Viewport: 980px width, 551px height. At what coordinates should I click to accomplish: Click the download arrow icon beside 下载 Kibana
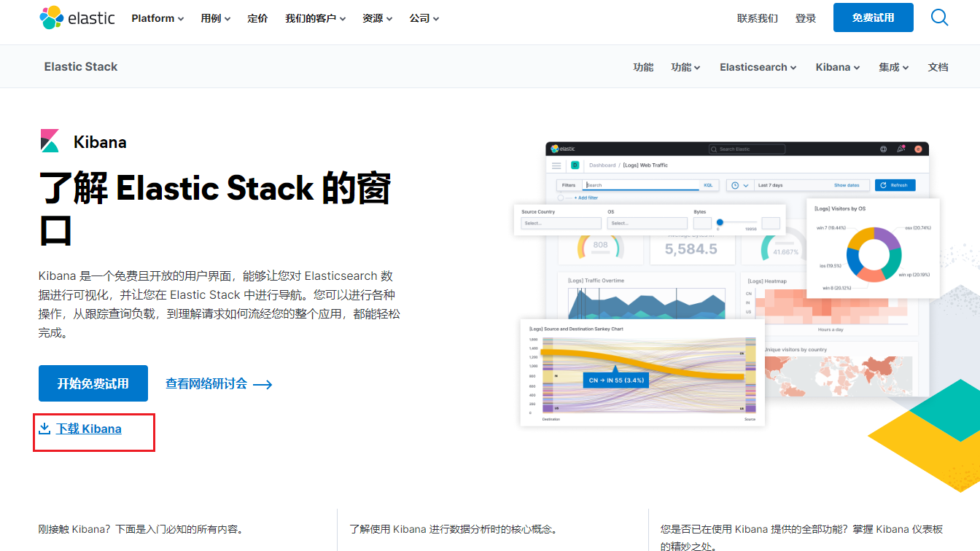coord(44,428)
